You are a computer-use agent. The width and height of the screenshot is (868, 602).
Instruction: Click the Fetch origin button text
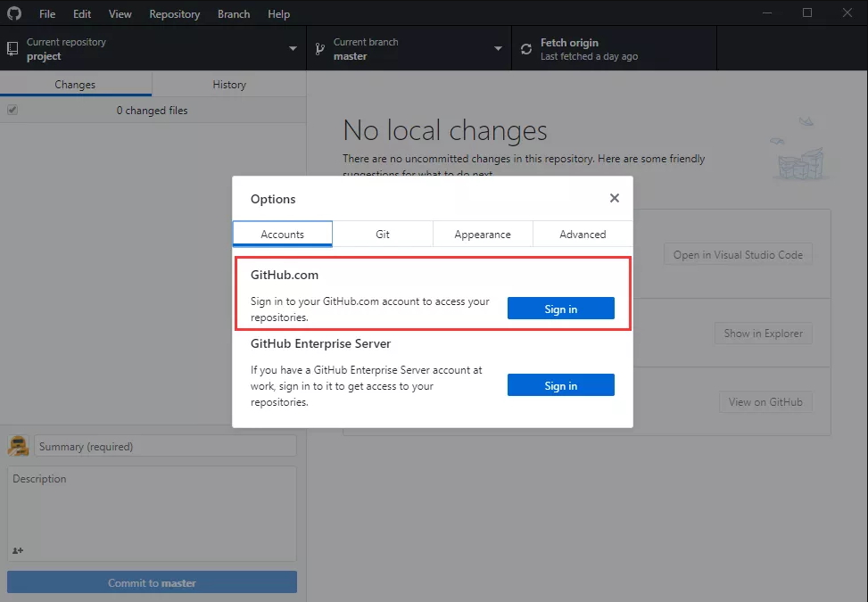(569, 43)
